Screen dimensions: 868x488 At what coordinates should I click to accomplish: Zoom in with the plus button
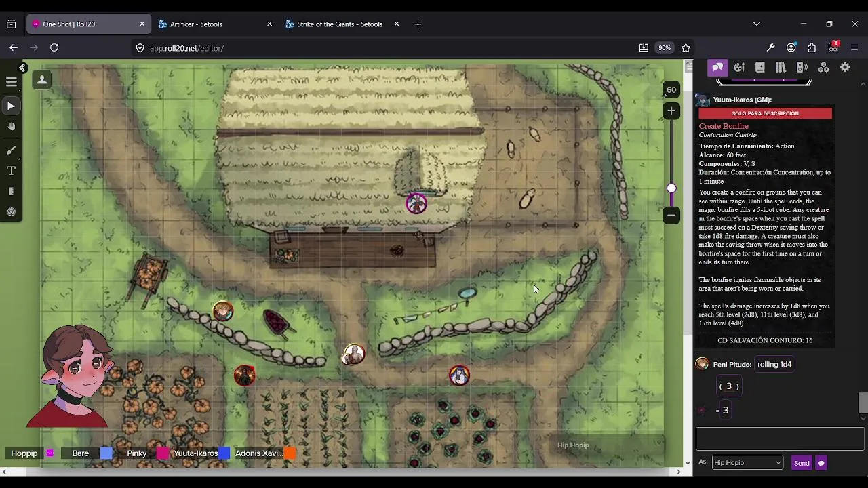tap(671, 111)
